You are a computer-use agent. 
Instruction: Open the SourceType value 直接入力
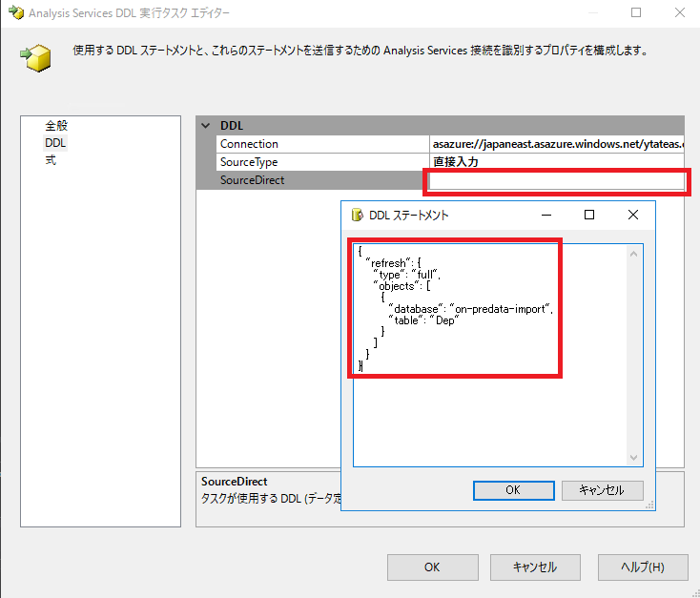click(x=556, y=162)
